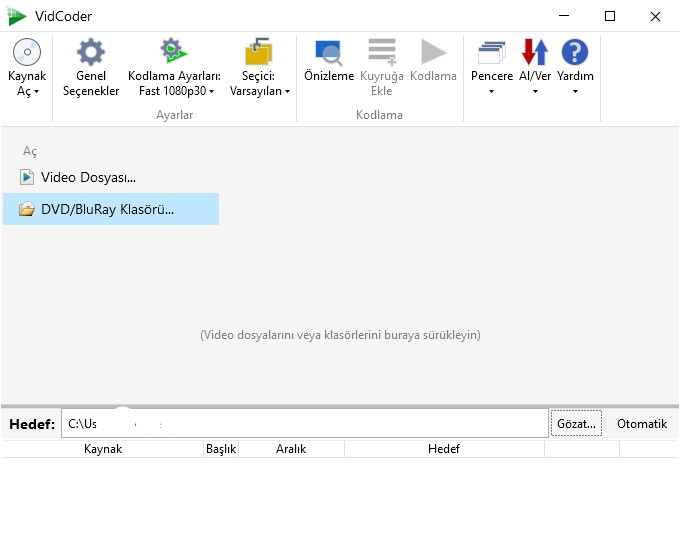The height and width of the screenshot is (548, 680).
Task: Click the Genel Seçenekler label text
Action: point(91,83)
